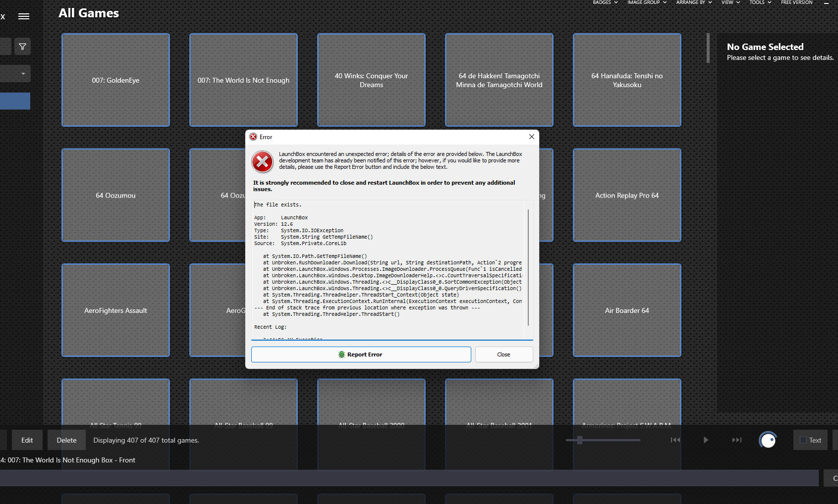Click the Free Version label
Image resolution: width=838 pixels, height=504 pixels.
[796, 2]
